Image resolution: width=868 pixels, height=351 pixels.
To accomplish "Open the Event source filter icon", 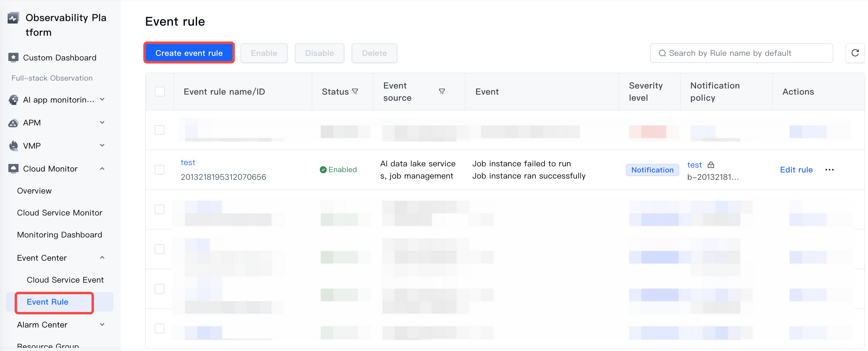I will (x=442, y=92).
